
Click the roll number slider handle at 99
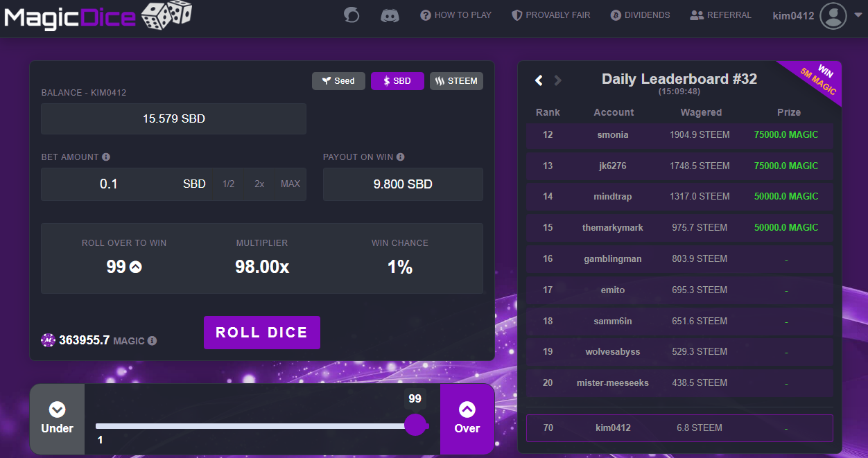pyautogui.click(x=415, y=425)
